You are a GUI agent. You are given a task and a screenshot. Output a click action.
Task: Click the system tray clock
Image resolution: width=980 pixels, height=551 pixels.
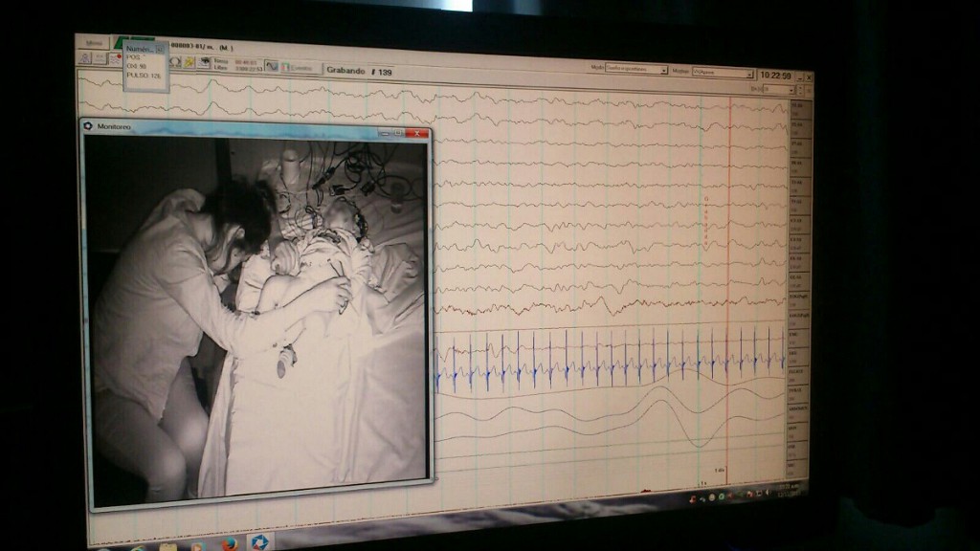(788, 490)
